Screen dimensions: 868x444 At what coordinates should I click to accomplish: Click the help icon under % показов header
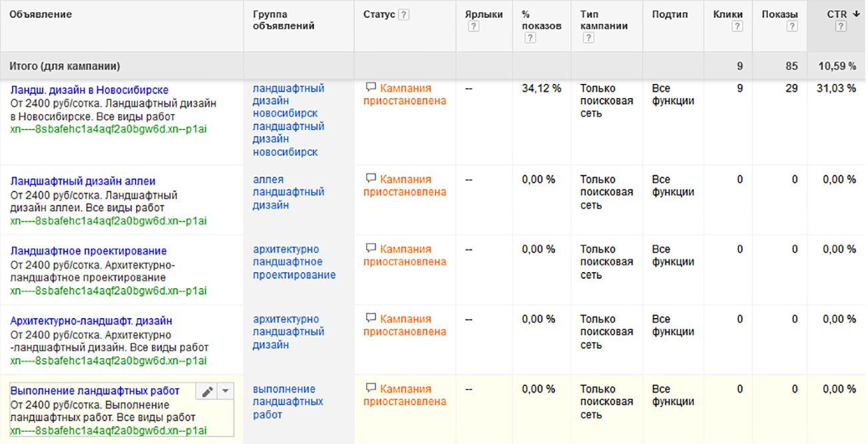[529, 38]
